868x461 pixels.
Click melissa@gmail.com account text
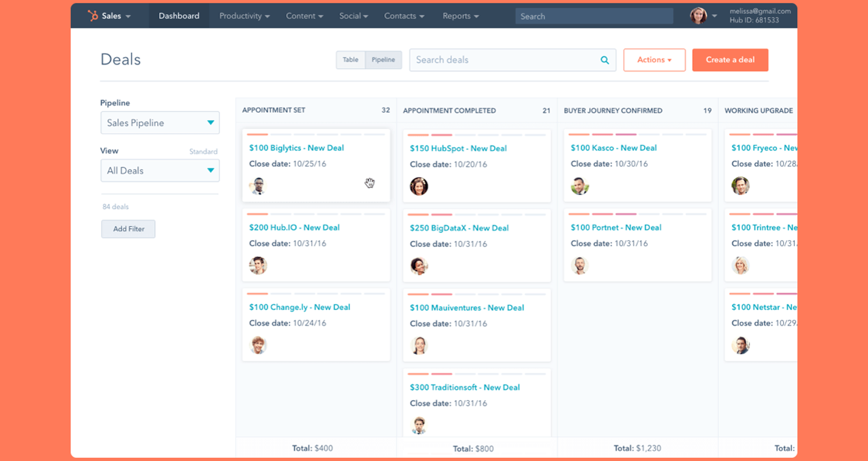pyautogui.click(x=760, y=11)
